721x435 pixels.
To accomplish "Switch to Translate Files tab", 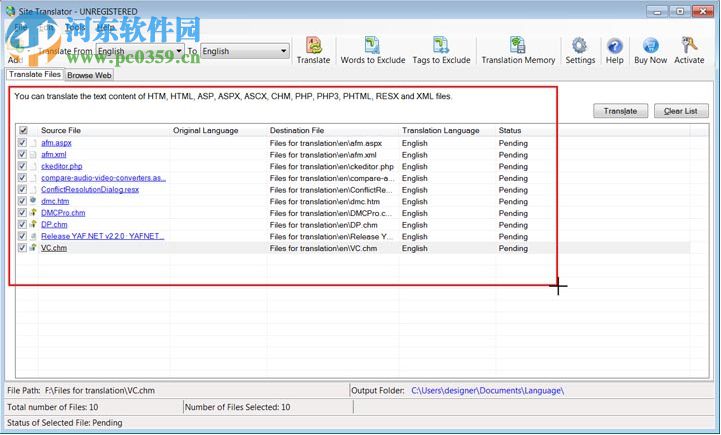I will (35, 74).
